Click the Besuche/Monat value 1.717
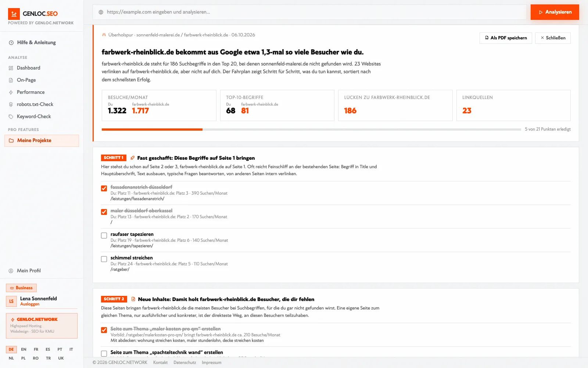The image size is (588, 368). pos(140,111)
